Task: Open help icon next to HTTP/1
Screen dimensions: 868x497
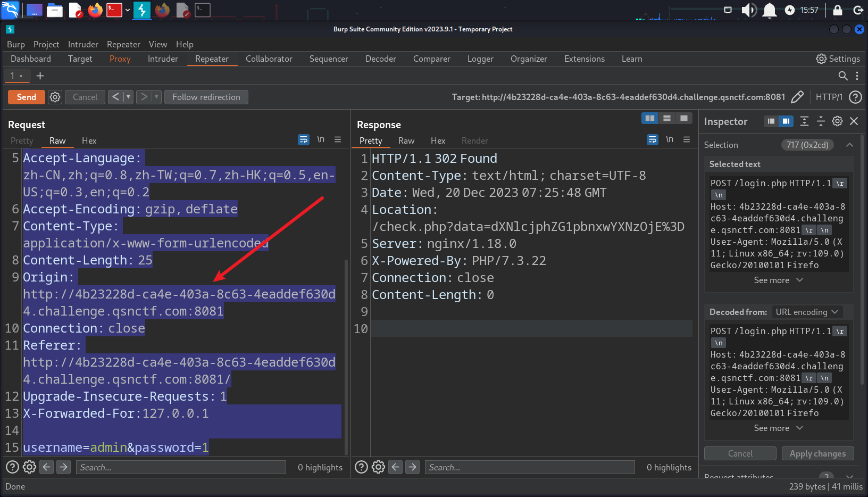Action: click(x=855, y=97)
